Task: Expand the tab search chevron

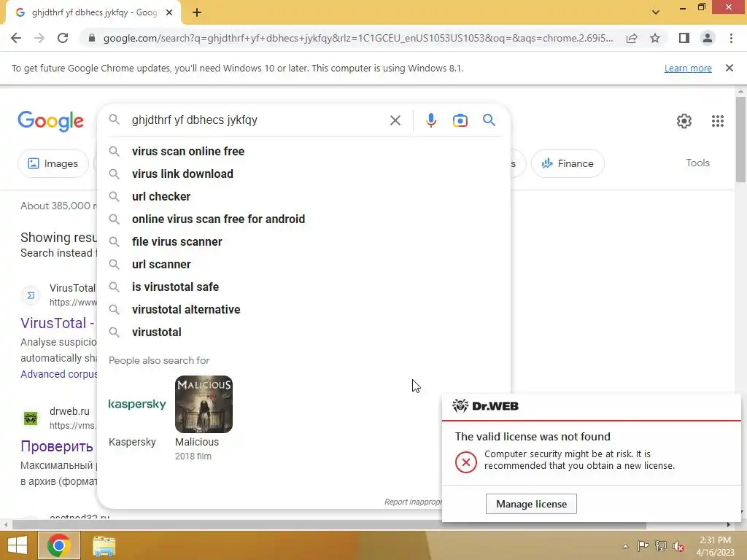Action: click(656, 12)
